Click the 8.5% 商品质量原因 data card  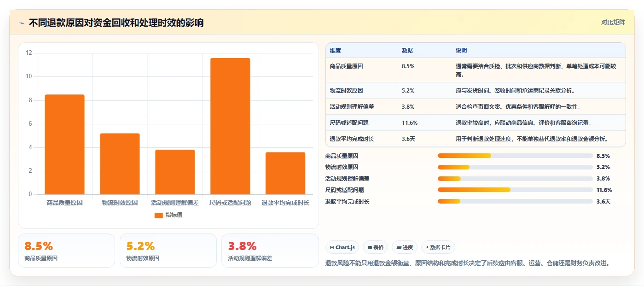tap(66, 251)
